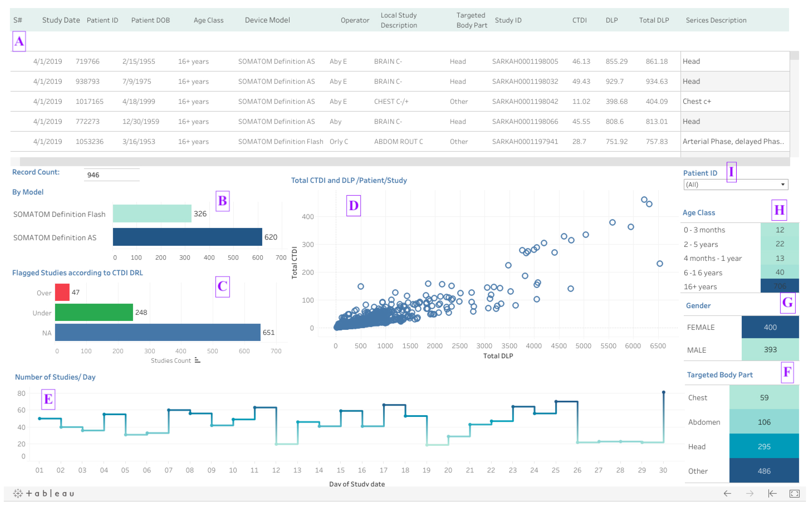Click the Total DLP column header
The height and width of the screenshot is (507, 812).
coord(654,20)
